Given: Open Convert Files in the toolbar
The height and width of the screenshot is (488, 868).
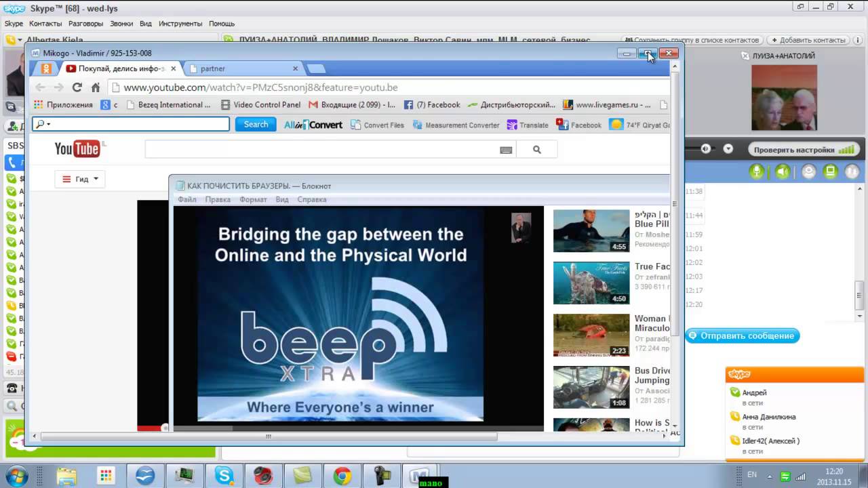Looking at the screenshot, I should (x=377, y=125).
